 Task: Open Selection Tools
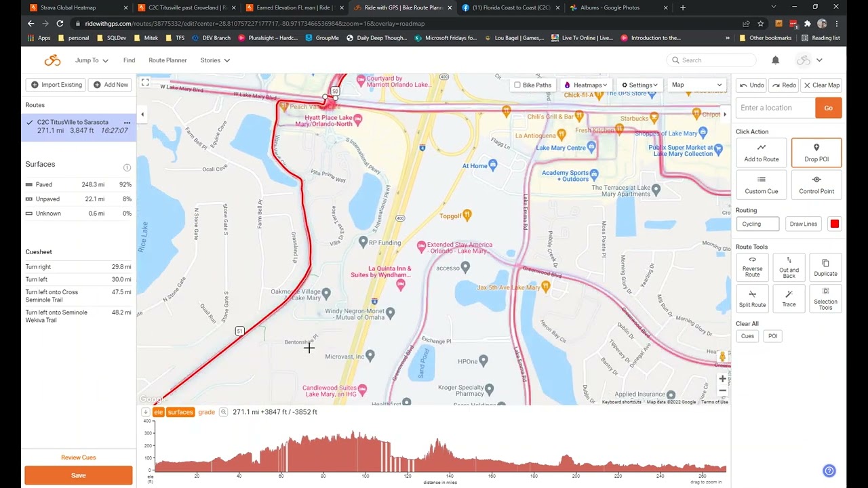pyautogui.click(x=825, y=299)
